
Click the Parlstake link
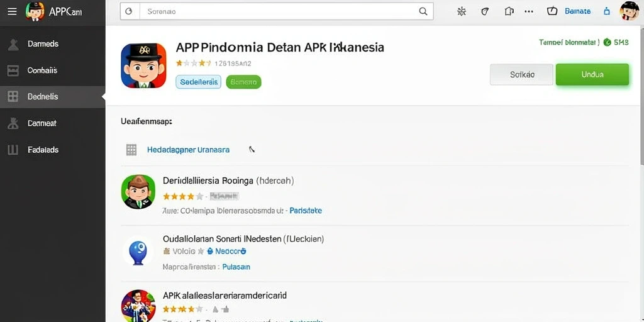(306, 211)
